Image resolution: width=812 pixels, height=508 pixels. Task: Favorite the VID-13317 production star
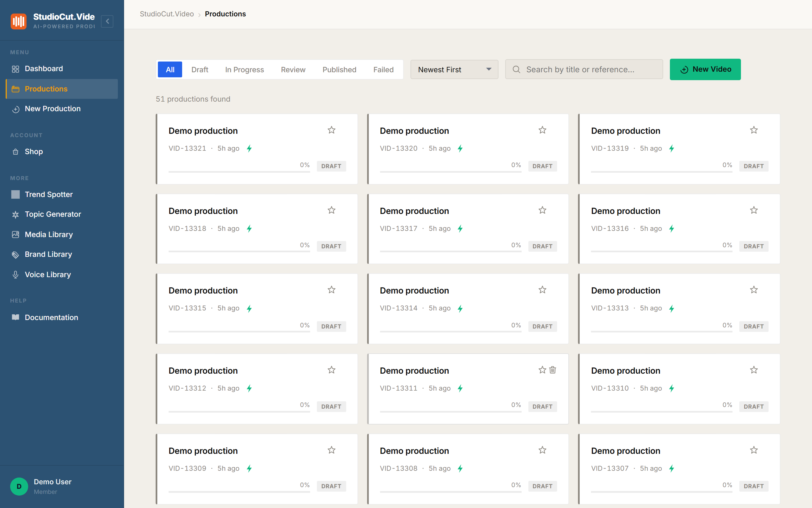click(x=542, y=210)
